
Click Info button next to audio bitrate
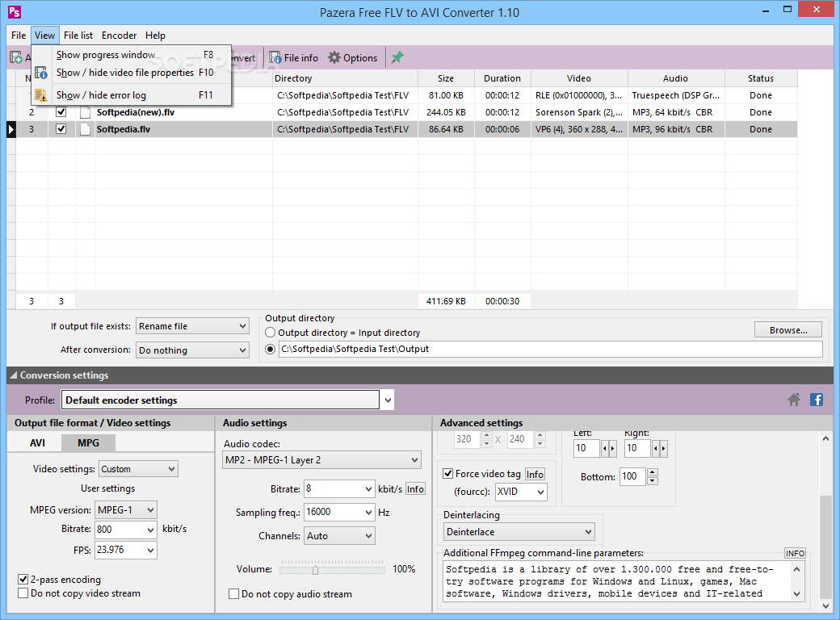click(415, 489)
